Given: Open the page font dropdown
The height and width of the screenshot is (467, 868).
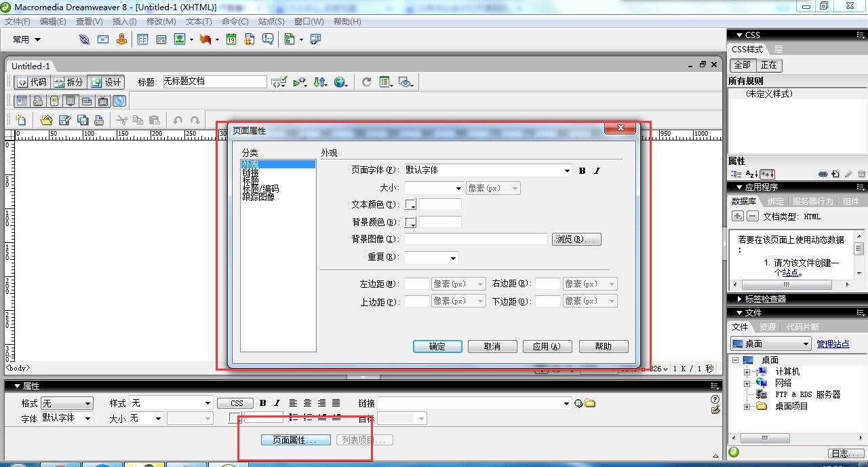Looking at the screenshot, I should [568, 171].
